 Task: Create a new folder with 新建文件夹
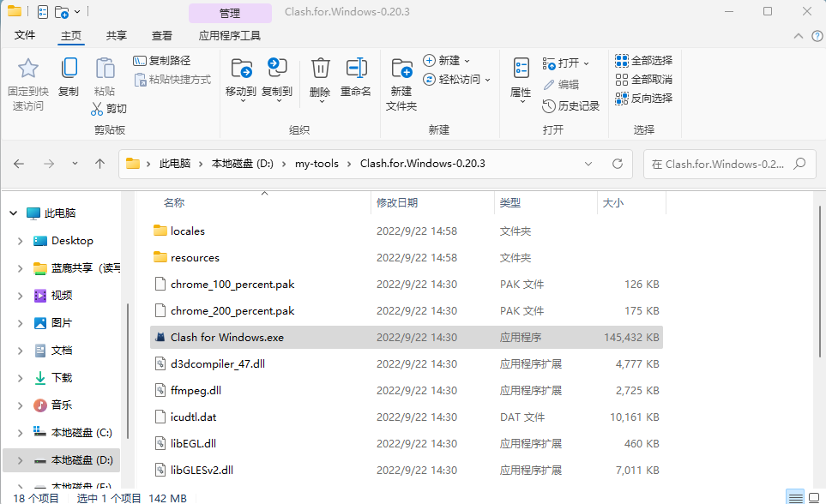pos(401,84)
